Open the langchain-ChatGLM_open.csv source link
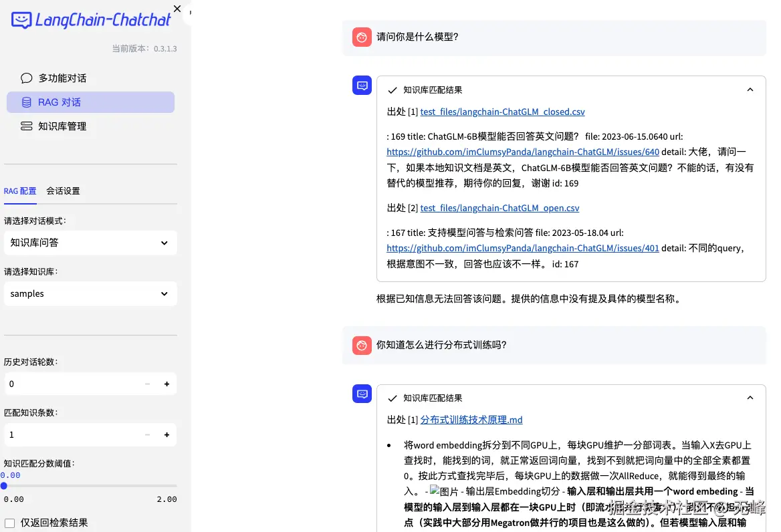781x532 pixels. click(x=499, y=208)
